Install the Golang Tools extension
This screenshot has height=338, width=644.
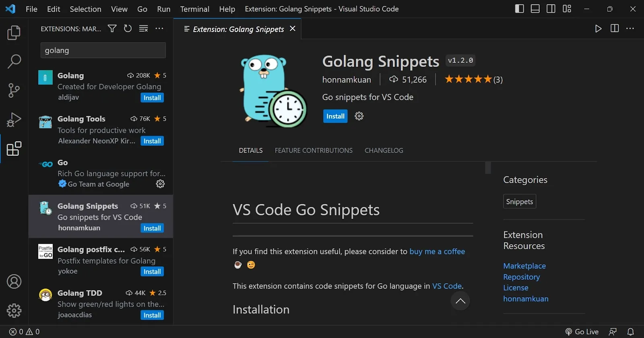(x=152, y=141)
